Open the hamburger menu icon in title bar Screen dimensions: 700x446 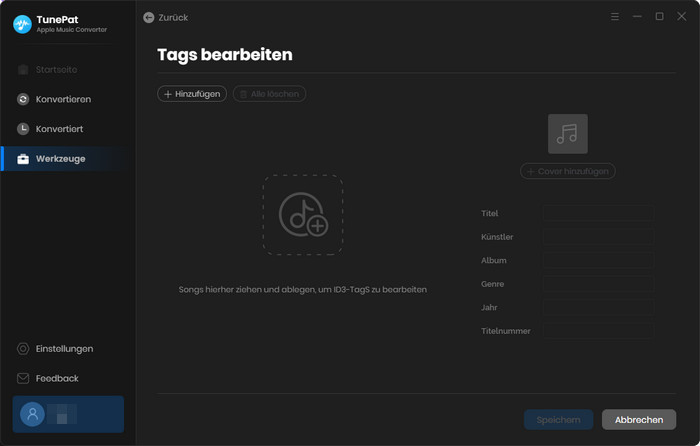click(615, 17)
